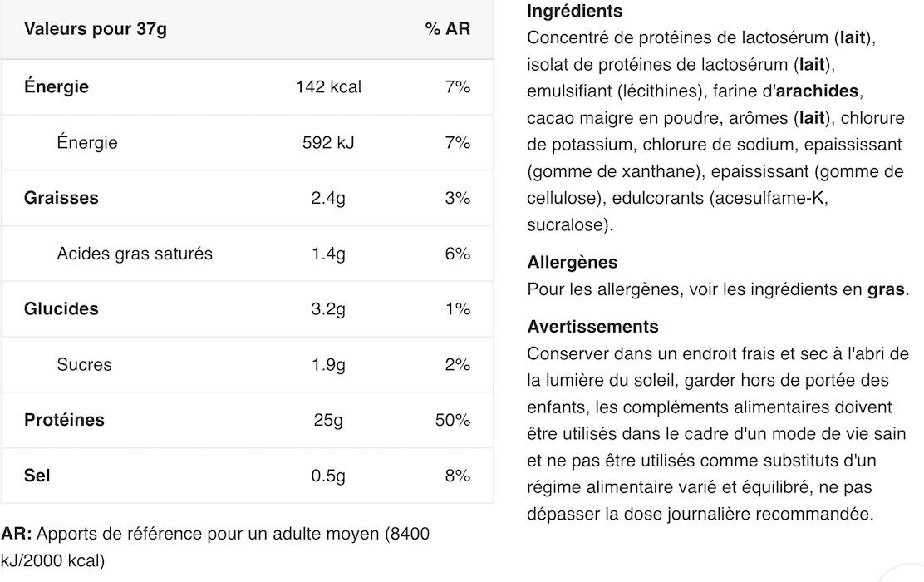
Task: Click the bold word 'gras' in allergens text
Action: (886, 289)
